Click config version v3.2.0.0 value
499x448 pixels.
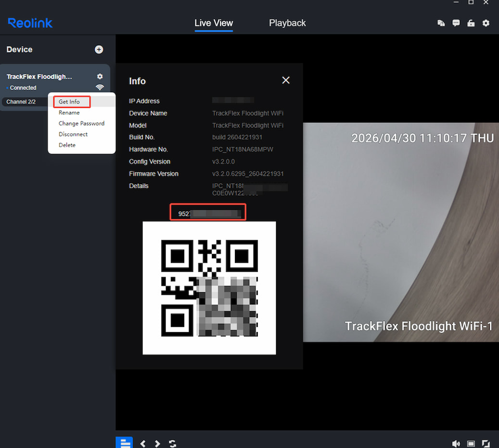click(223, 162)
